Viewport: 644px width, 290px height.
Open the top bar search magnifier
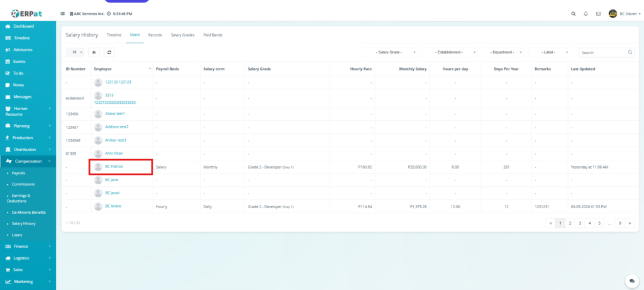572,13
